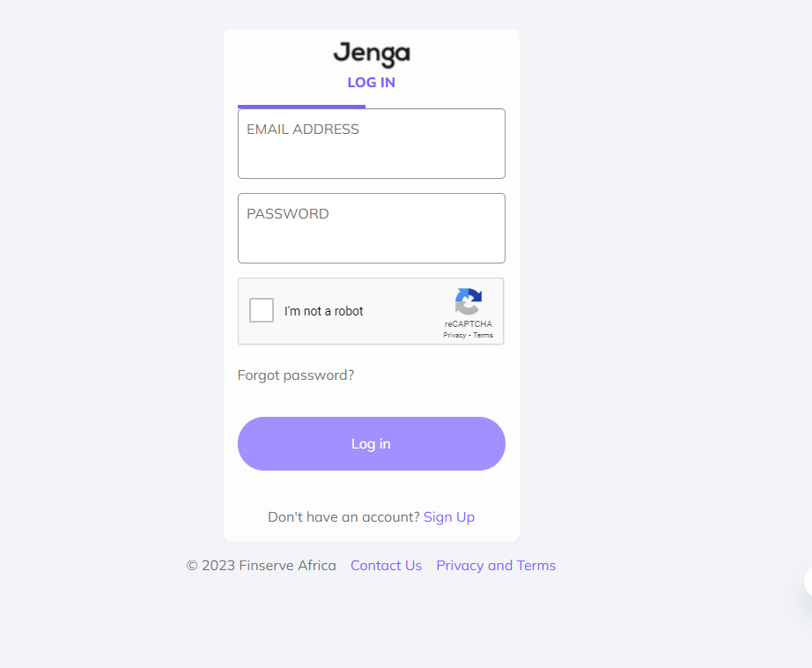Click the "Don't have an account?" text
812x668 pixels.
point(343,517)
